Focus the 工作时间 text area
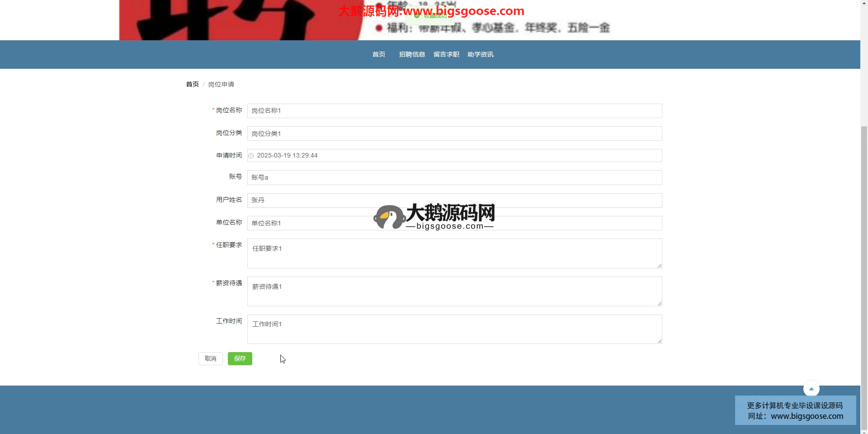This screenshot has height=434, width=868. (454, 329)
